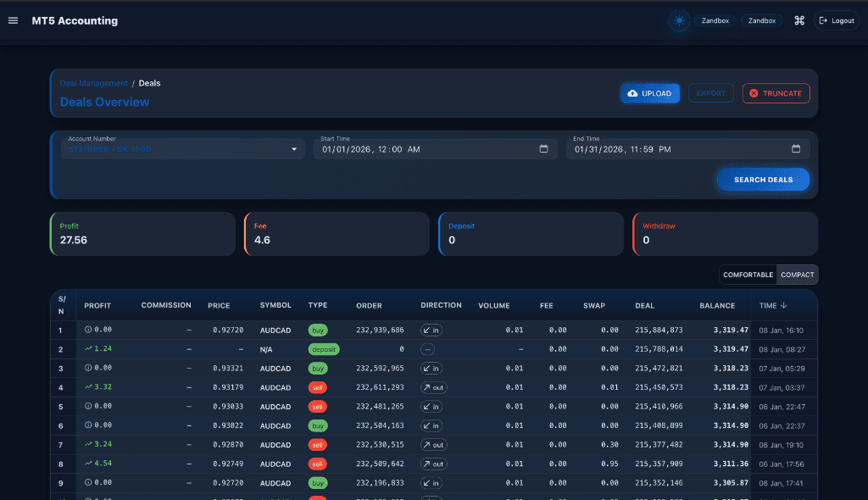Screen dimensions: 868x500
Task: Click the second Zandbox chip in header
Action: [x=761, y=21]
